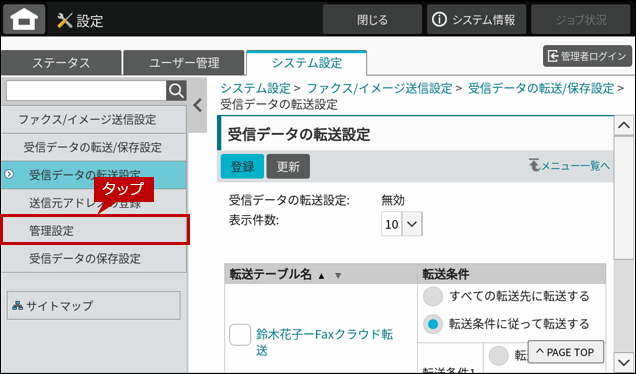Screen dimensions: 636x374
Task: Check the box for 鈴木花子ーFaxクラウド転送
Action: click(240, 335)
